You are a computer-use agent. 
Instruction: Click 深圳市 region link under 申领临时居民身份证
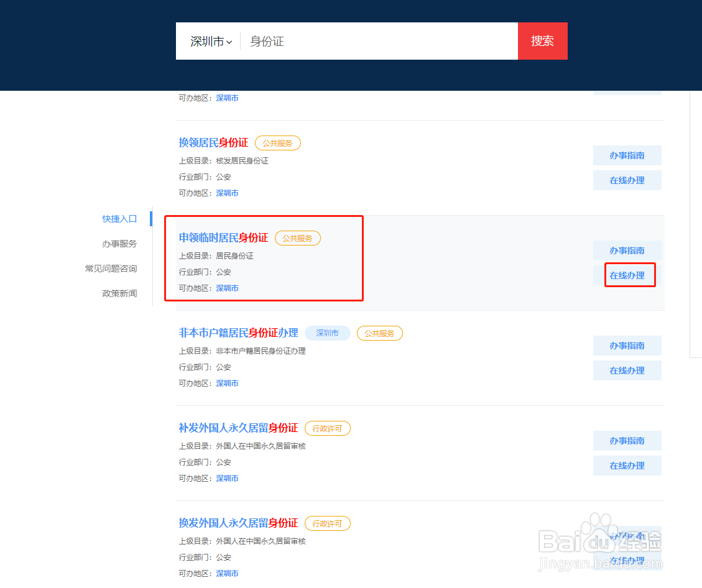point(228,288)
